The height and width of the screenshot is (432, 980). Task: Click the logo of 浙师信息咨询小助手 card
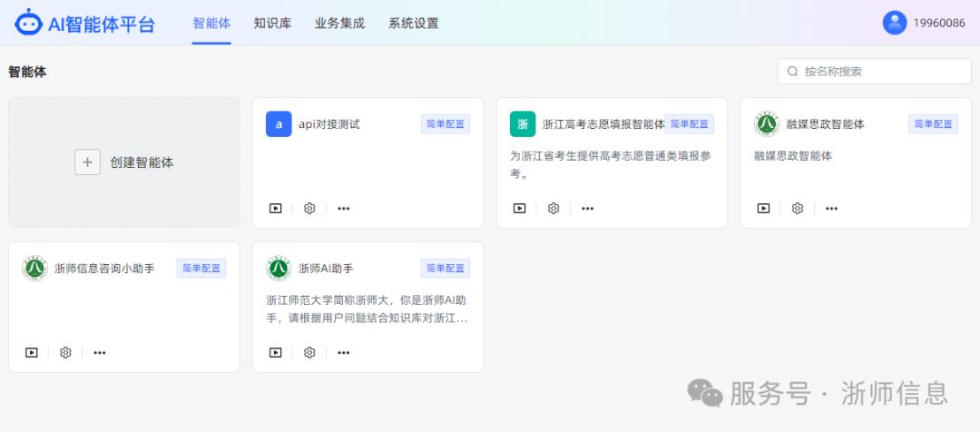point(35,269)
